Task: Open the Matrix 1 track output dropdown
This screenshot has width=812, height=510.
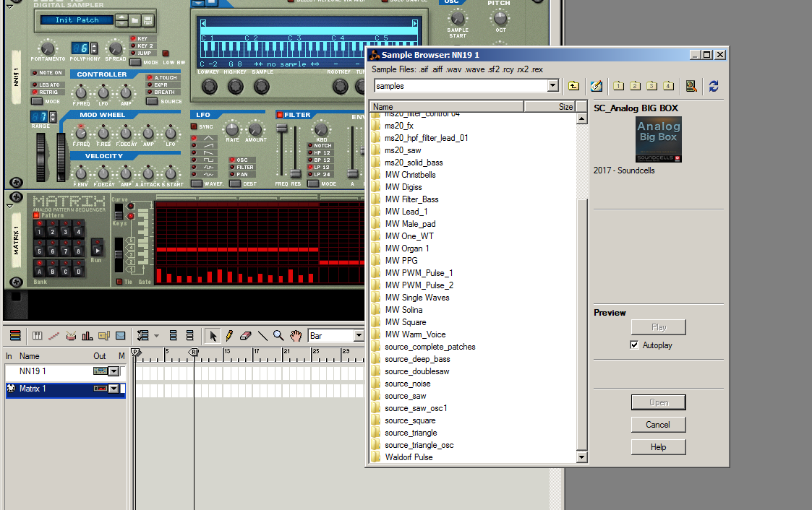Action: click(114, 389)
